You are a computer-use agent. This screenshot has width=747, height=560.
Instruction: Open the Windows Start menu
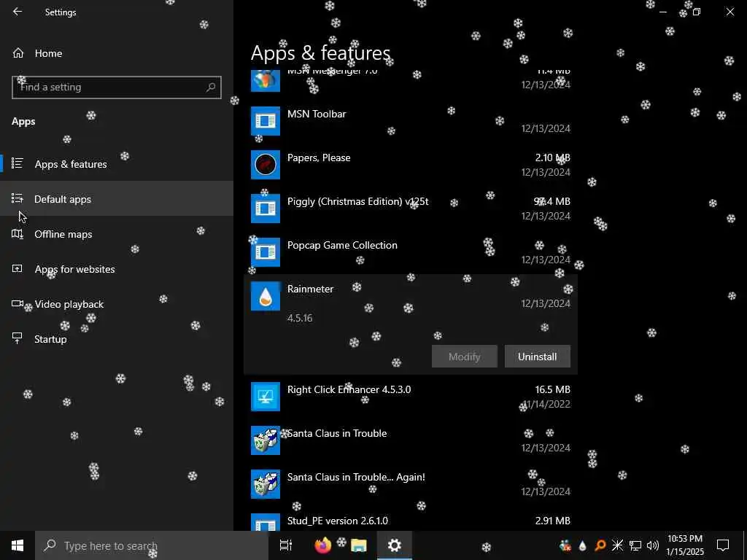pos(18,545)
